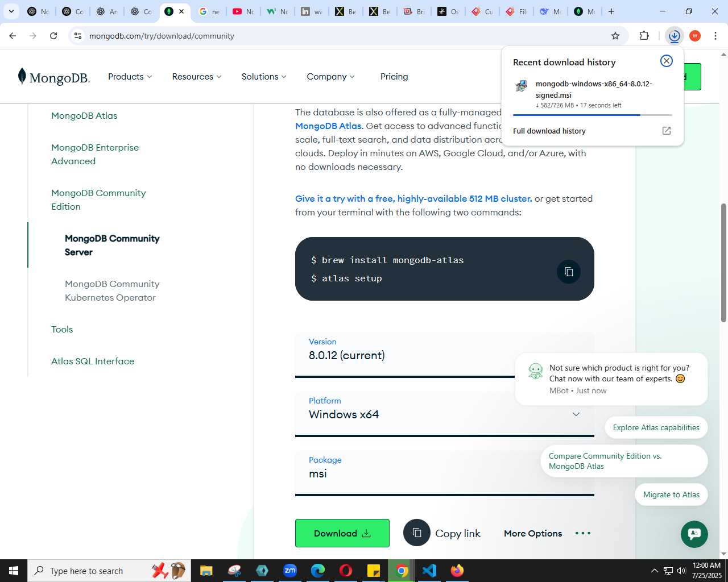Screen dimensions: 728x582
Task: Click the download progress bar
Action: (592, 115)
